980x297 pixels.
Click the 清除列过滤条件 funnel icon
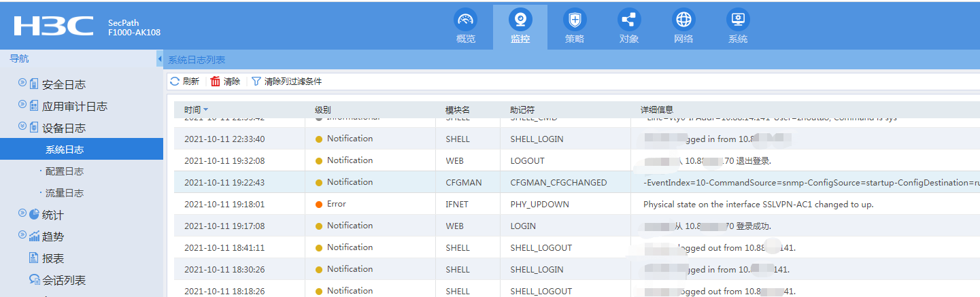pyautogui.click(x=256, y=82)
